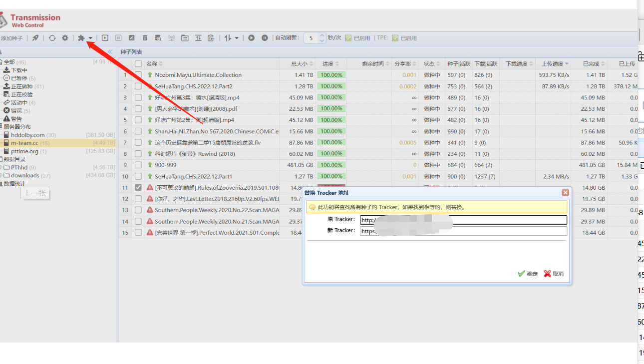Click the bar-and-T-shaped icon in the toolbar
The image size is (644, 364).
point(198,38)
